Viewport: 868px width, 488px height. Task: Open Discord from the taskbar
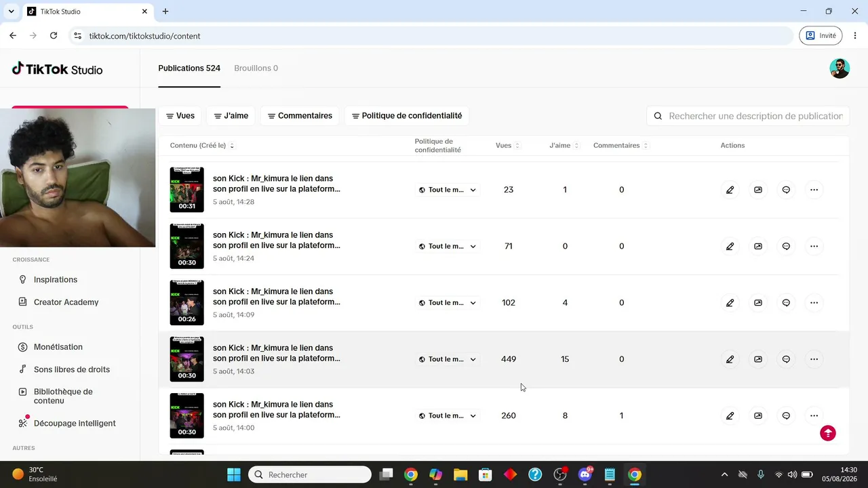point(585,474)
